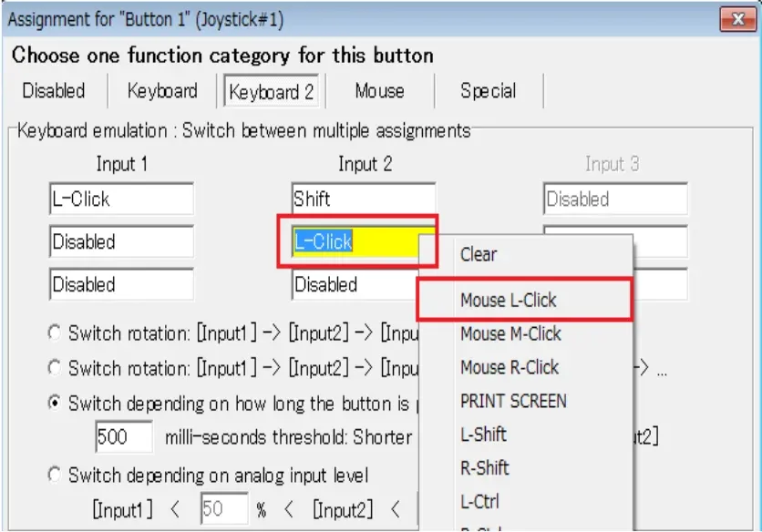Screen dimensions: 762x532
Task: Click the Input 3 column heading
Action: tap(612, 164)
